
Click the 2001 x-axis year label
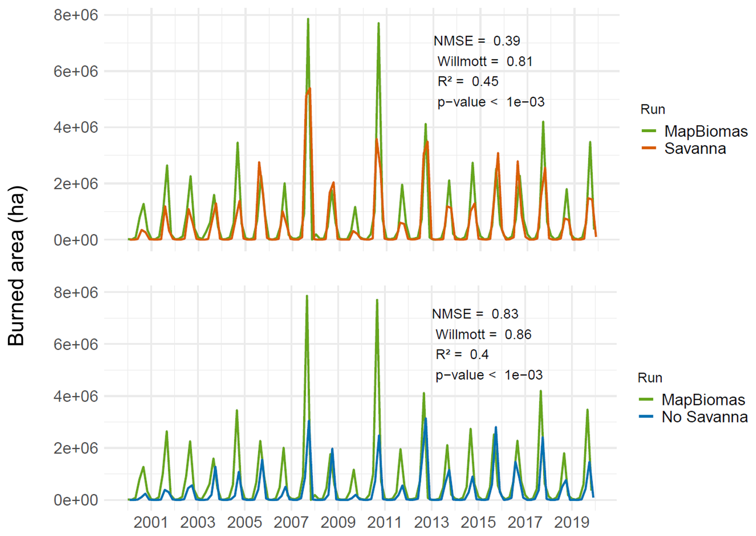(151, 522)
